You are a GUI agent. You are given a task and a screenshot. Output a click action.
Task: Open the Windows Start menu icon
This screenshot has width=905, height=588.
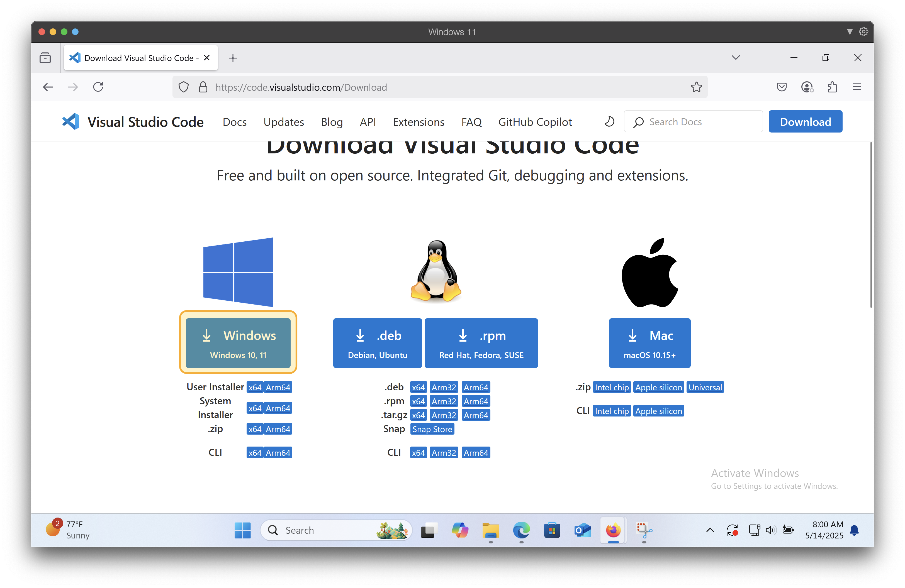point(242,530)
